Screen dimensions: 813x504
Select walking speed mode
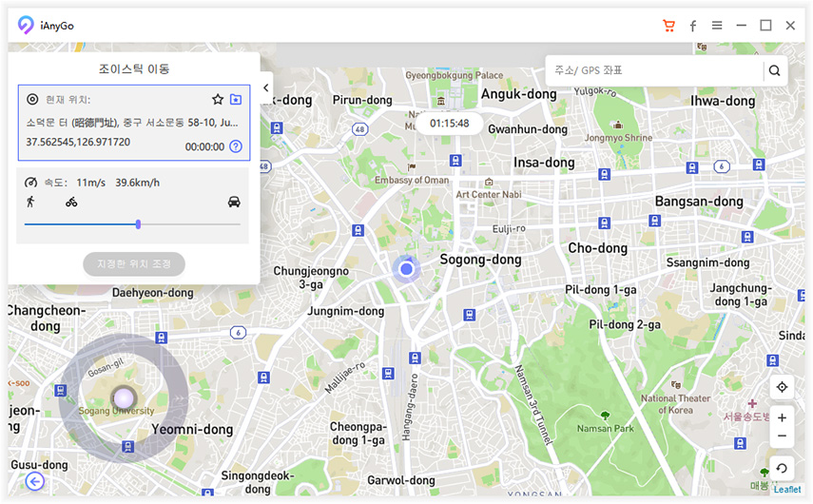[31, 202]
